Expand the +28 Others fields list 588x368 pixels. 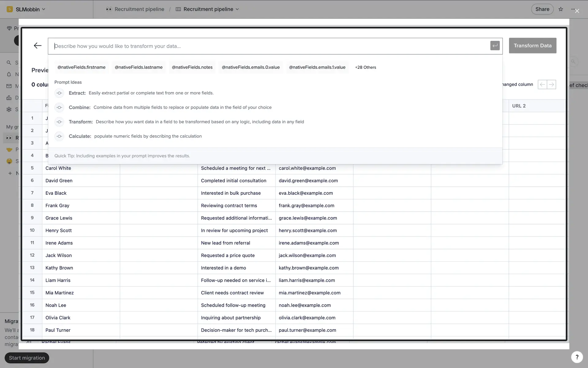[x=365, y=67]
